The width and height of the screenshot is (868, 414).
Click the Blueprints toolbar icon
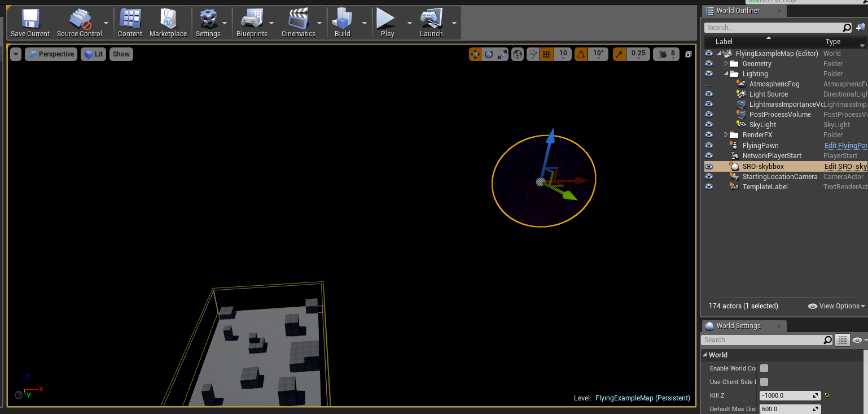(x=252, y=23)
